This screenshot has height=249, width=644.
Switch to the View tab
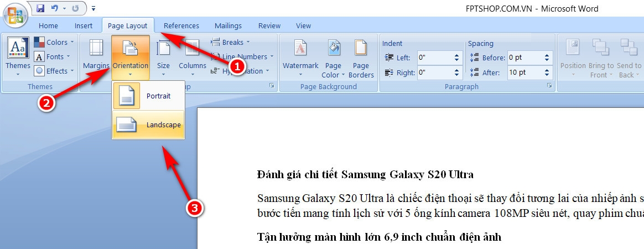point(303,25)
